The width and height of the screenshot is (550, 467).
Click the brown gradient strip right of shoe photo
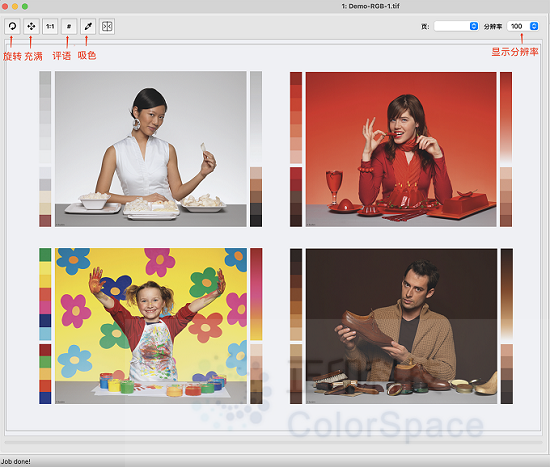pos(507,295)
